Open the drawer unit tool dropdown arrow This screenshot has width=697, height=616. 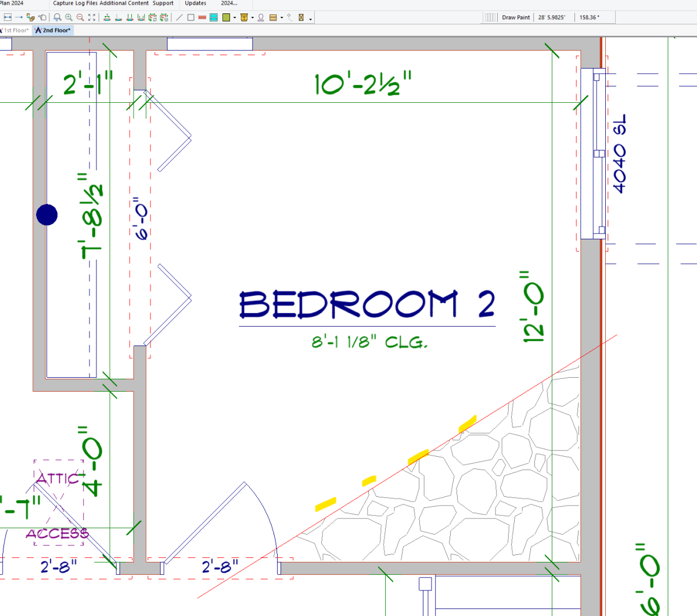point(282,18)
